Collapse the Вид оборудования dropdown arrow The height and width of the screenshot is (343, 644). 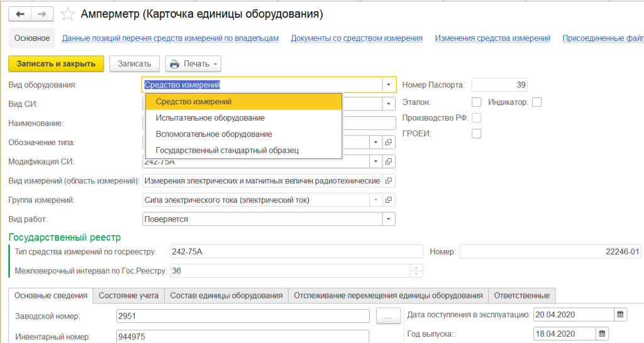pos(389,85)
